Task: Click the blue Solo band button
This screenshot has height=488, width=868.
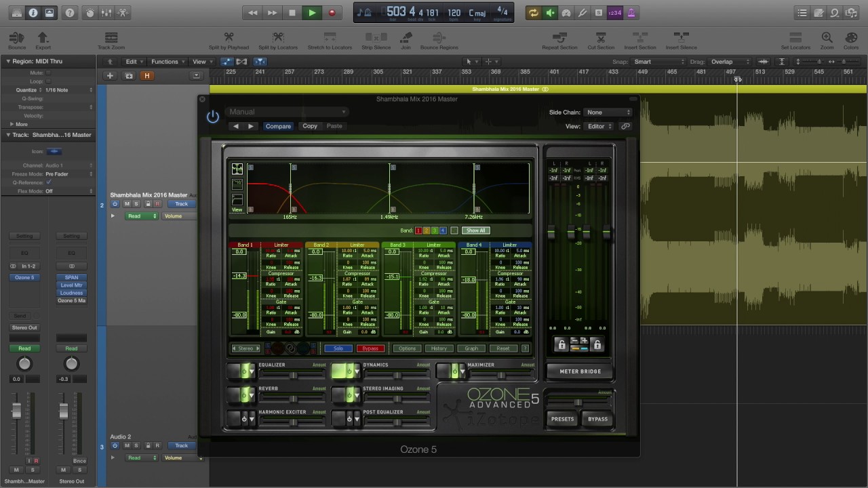Action: coord(338,348)
